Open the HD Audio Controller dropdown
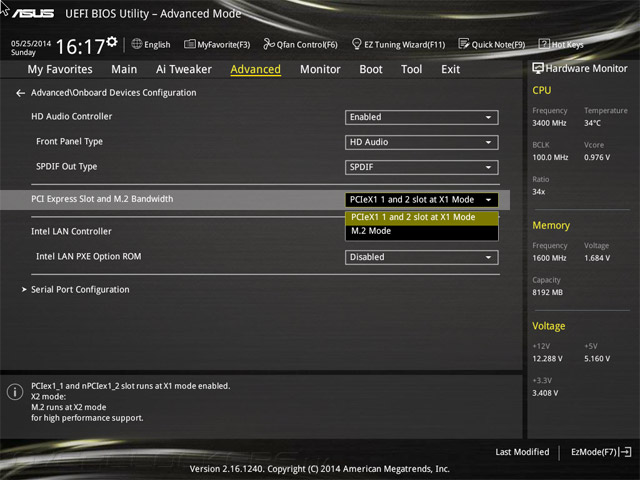This screenshot has width=640, height=480. 422,118
